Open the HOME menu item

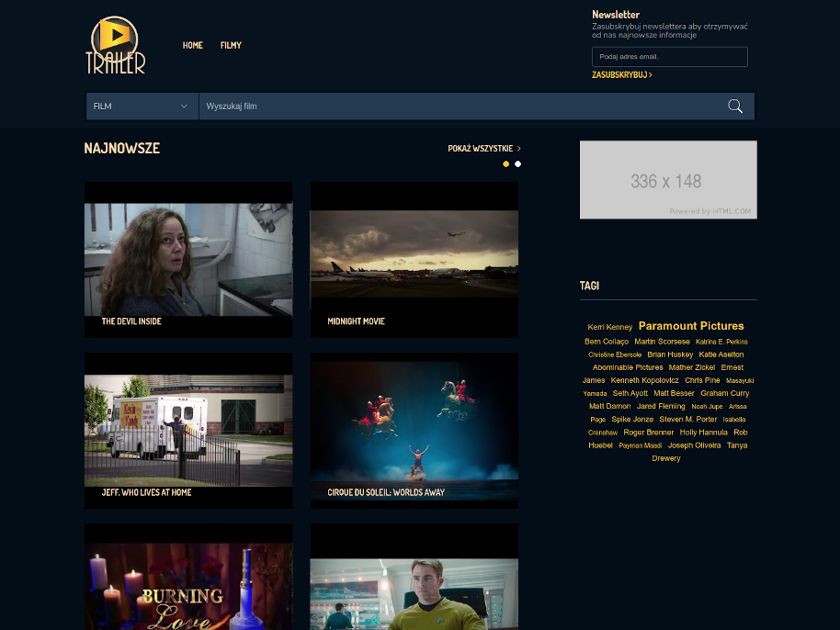[x=193, y=45]
